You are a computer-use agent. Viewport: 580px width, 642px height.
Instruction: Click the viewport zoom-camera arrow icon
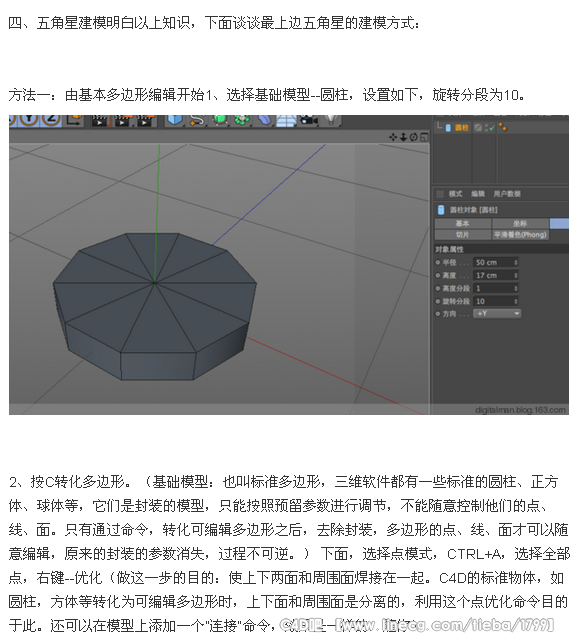[x=403, y=137]
